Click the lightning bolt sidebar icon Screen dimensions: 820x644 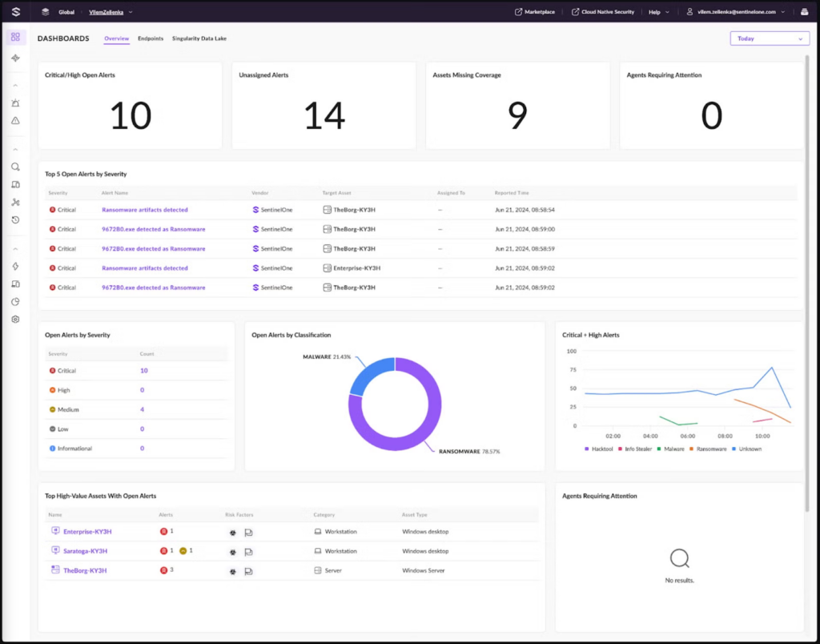pyautogui.click(x=15, y=266)
